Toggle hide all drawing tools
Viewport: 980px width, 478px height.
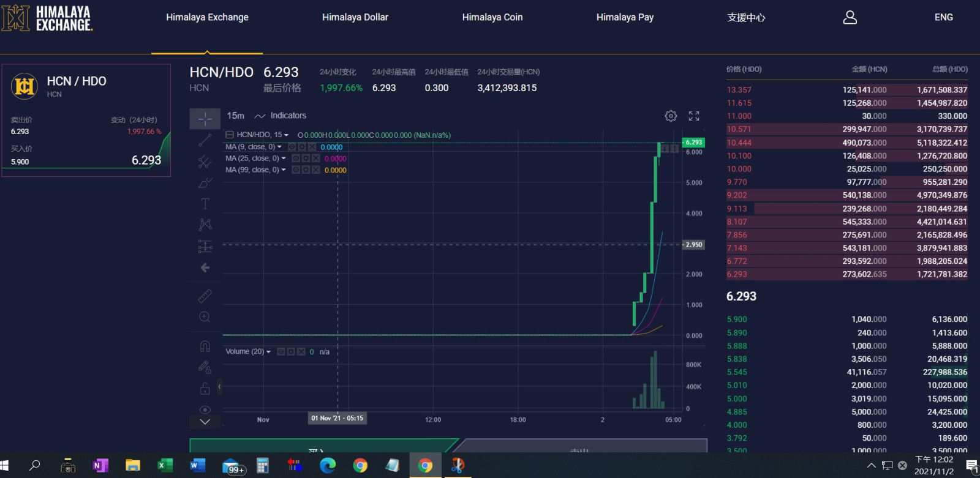(x=205, y=409)
